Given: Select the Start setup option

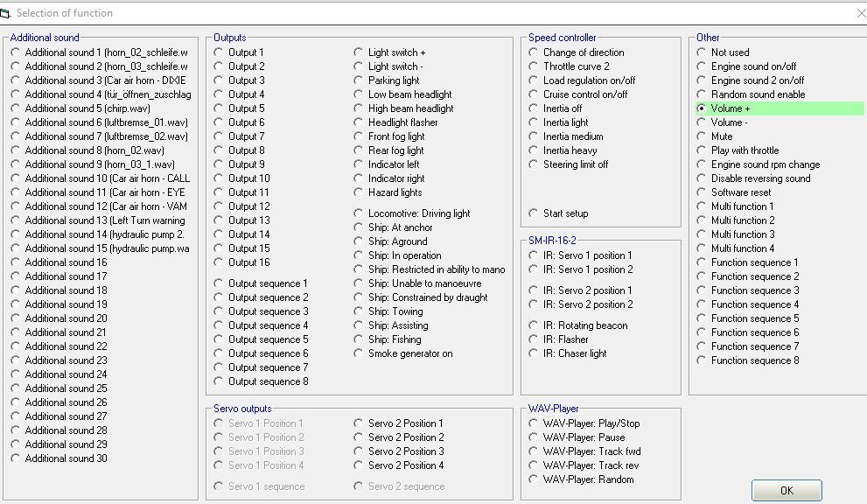Looking at the screenshot, I should [x=534, y=213].
